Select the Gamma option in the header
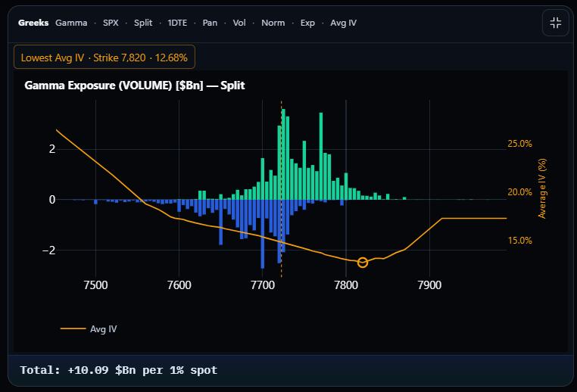The height and width of the screenshot is (392, 577). [x=71, y=23]
